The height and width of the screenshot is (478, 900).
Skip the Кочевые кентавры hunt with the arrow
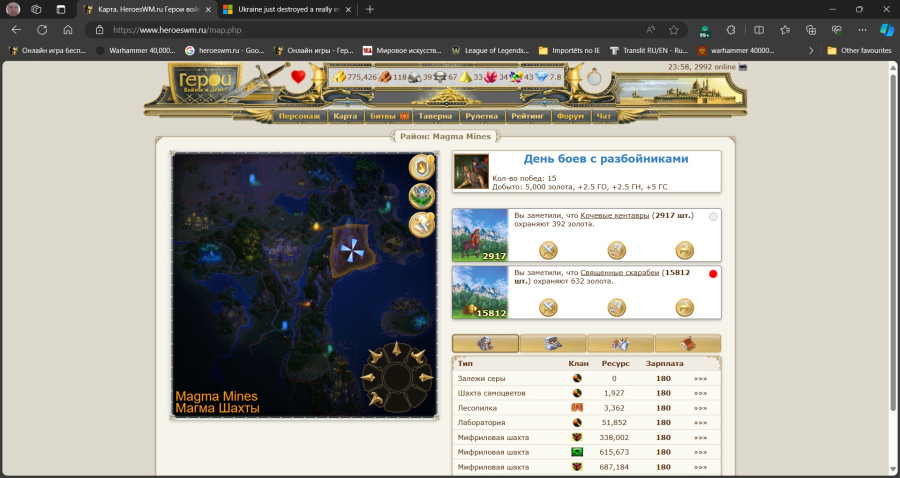pyautogui.click(x=684, y=250)
